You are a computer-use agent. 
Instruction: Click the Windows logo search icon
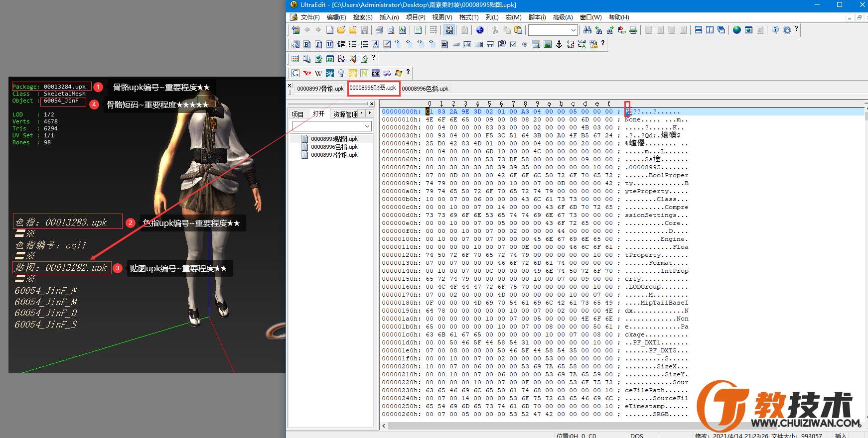(x=399, y=74)
